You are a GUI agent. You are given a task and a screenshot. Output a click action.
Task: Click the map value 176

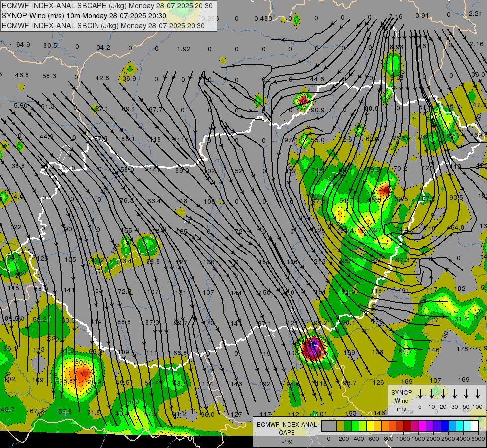[377, 321]
